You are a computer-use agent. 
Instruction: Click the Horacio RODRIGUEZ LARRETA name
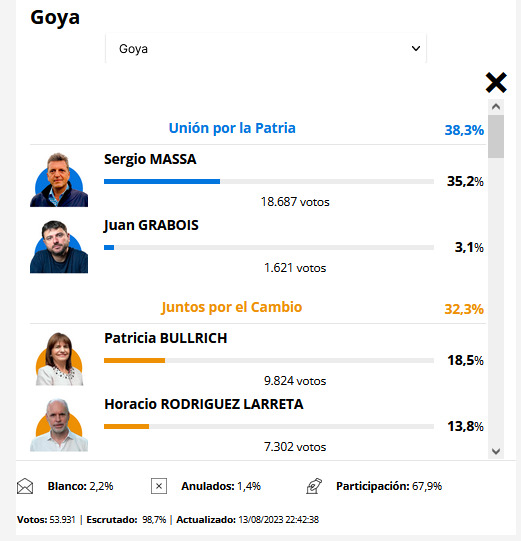click(x=204, y=404)
